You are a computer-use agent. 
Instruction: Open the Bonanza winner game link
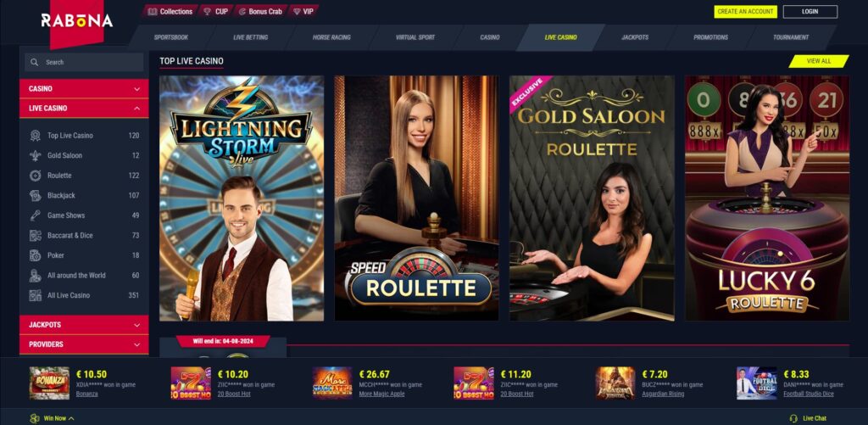click(87, 394)
